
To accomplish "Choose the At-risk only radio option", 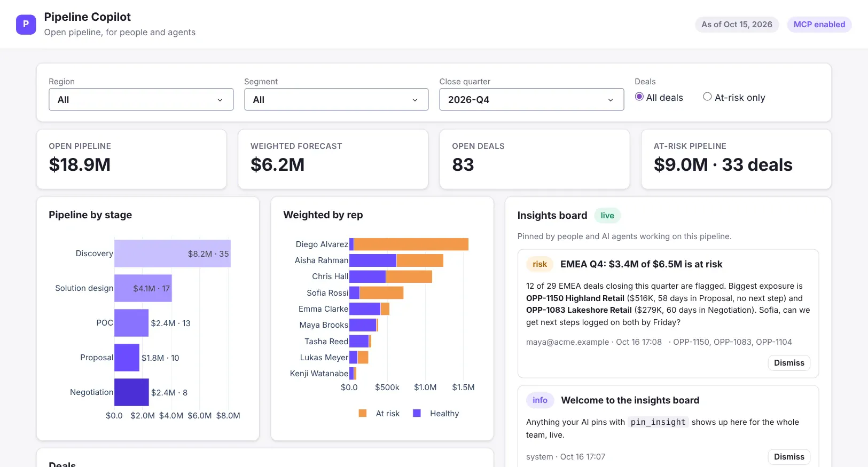I will point(707,97).
